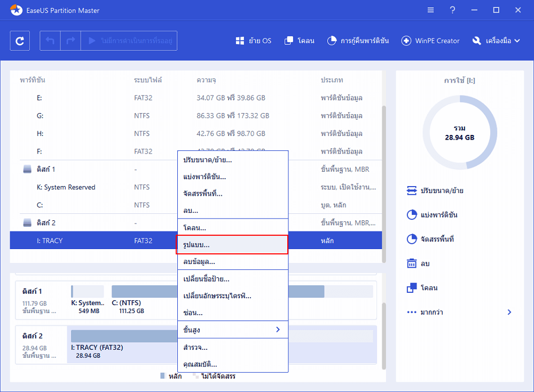Screen dimensions: 534x392
Task: Click the refresh icon in the toolbar
Action: [x=20, y=41]
